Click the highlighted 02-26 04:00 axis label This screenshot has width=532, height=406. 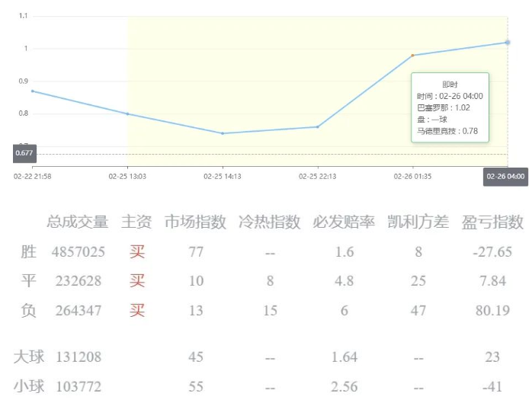[506, 177]
